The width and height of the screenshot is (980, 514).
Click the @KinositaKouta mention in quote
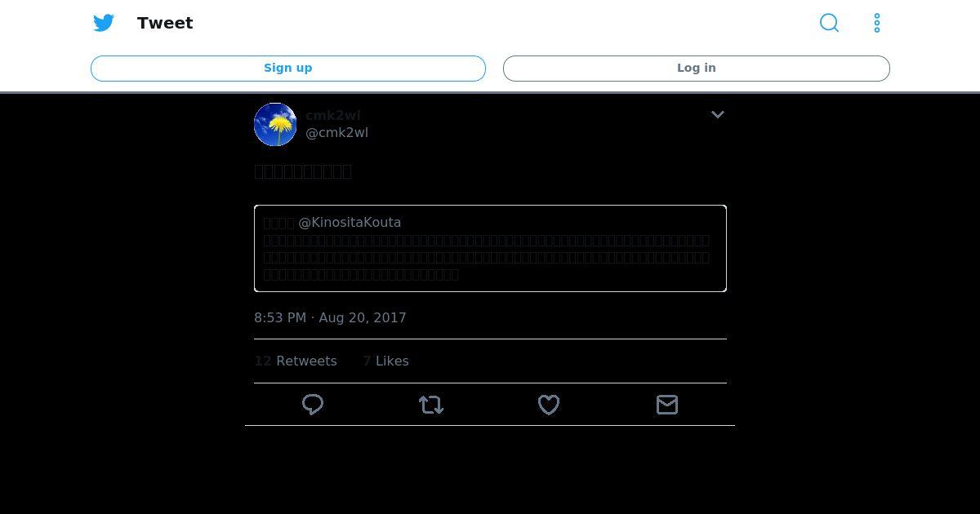pyautogui.click(x=350, y=223)
